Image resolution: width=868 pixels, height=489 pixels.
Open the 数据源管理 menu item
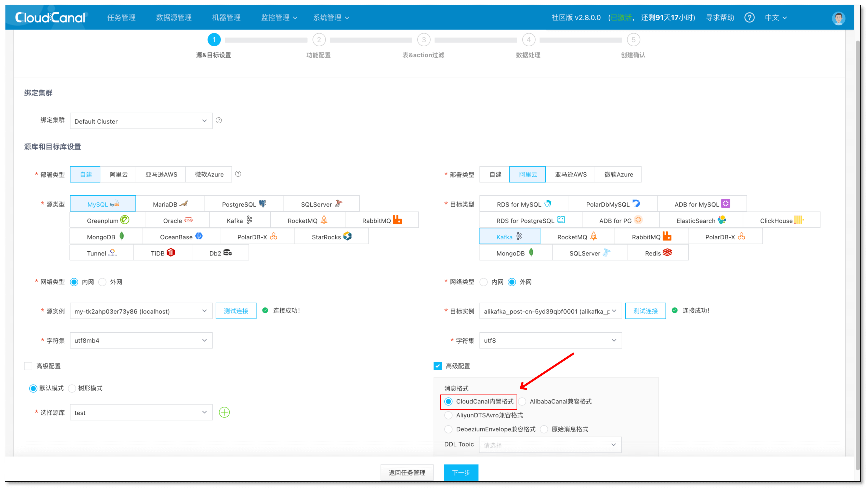click(174, 18)
